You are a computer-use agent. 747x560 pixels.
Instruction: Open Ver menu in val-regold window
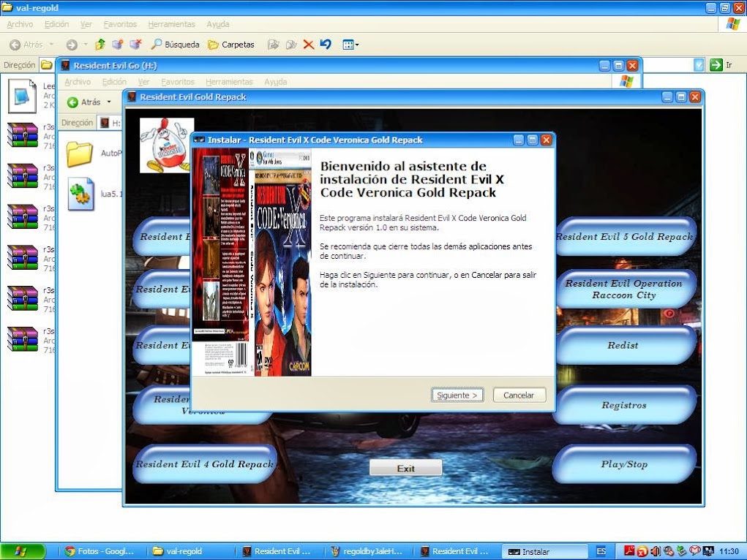pyautogui.click(x=86, y=24)
